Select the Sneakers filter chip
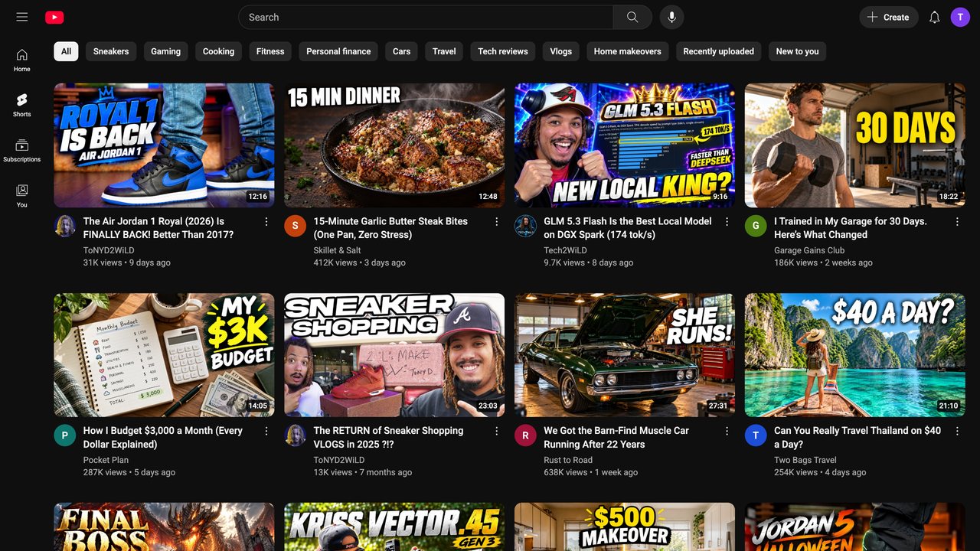 111,51
